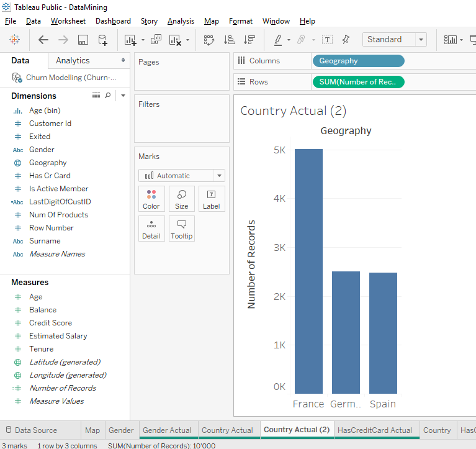Sort bars descending using toolbar icon
The height and width of the screenshot is (449, 476).
pos(249,40)
